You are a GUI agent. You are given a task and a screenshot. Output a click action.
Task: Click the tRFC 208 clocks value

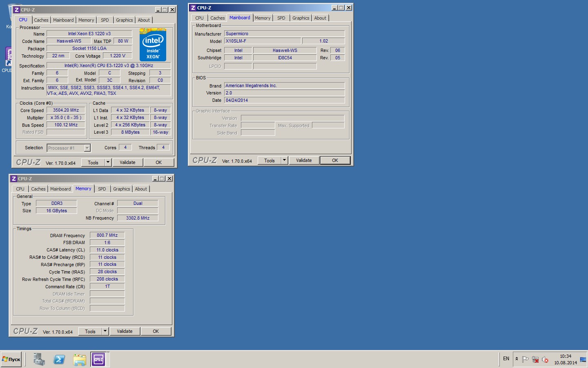(x=107, y=279)
